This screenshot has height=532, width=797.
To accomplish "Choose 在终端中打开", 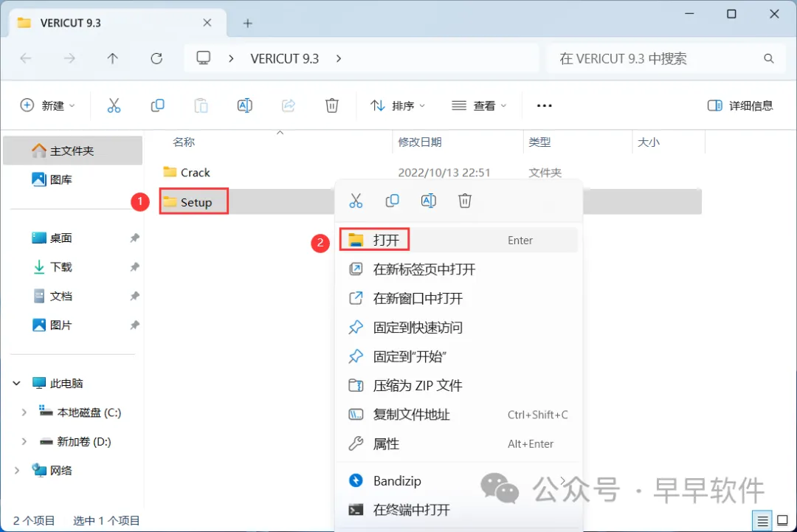I will pyautogui.click(x=458, y=510).
